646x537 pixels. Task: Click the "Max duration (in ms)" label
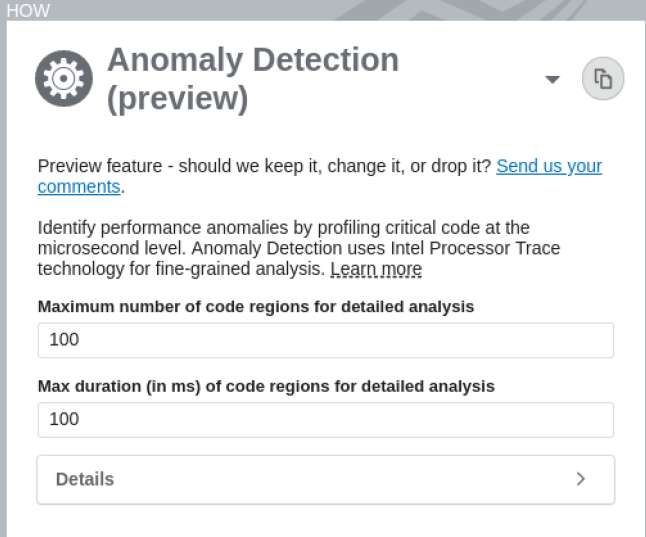[266, 385]
